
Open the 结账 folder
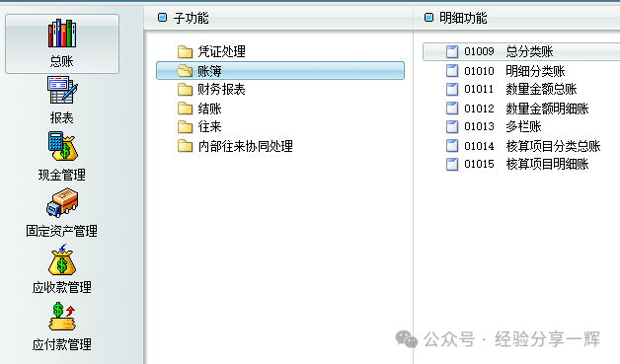click(199, 109)
